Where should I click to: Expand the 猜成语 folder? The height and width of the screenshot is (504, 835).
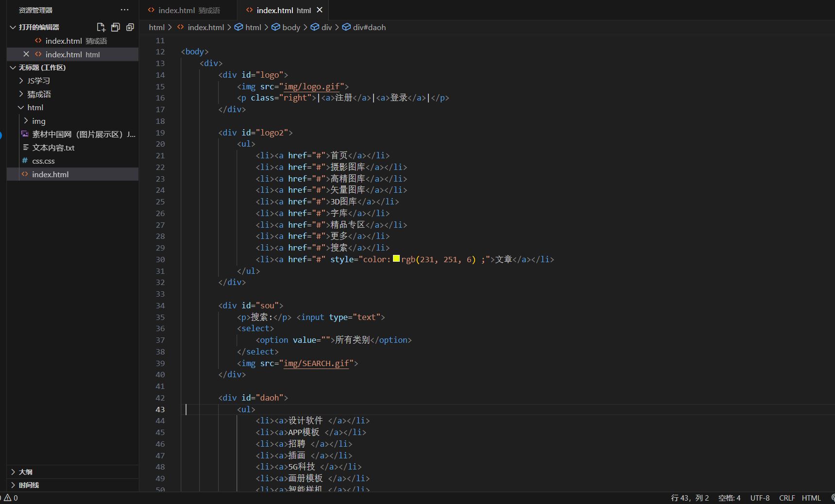21,94
